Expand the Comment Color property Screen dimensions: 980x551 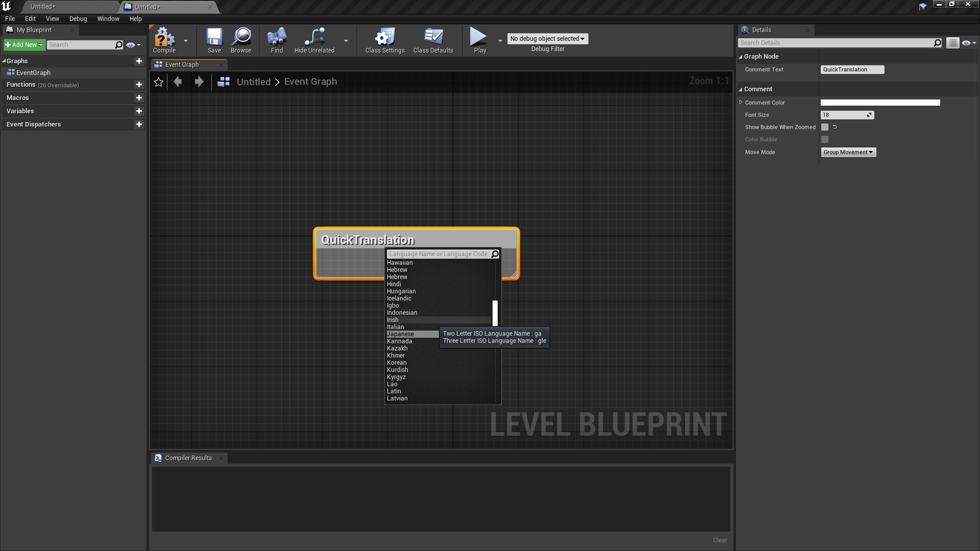point(741,103)
